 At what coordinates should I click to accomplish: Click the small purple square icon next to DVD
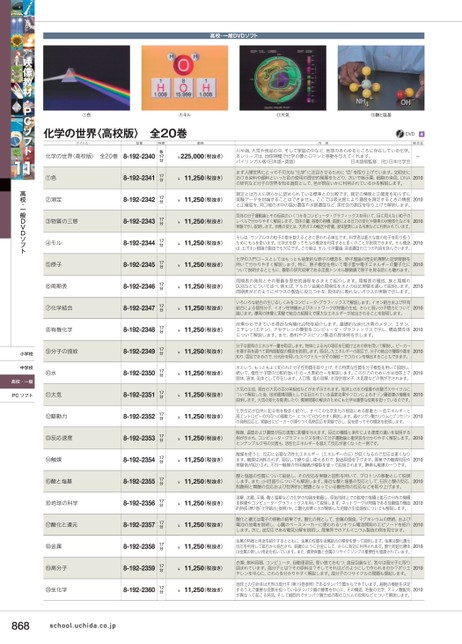[x=421, y=134]
